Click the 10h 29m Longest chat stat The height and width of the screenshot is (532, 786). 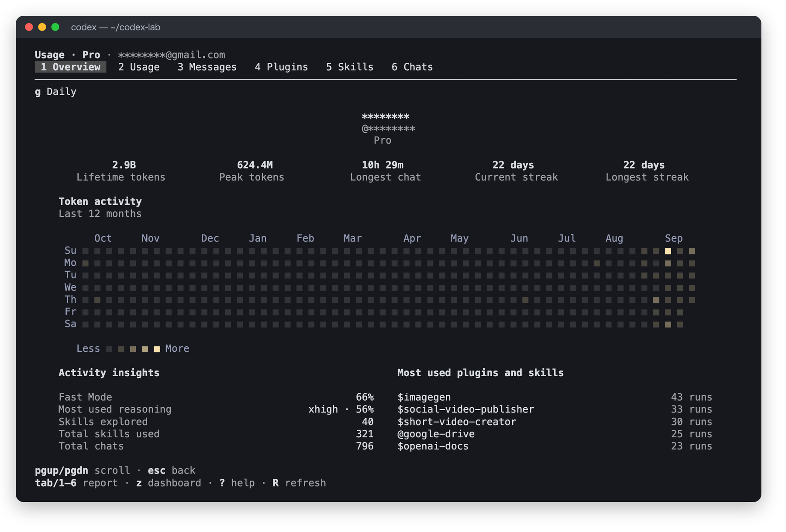385,171
